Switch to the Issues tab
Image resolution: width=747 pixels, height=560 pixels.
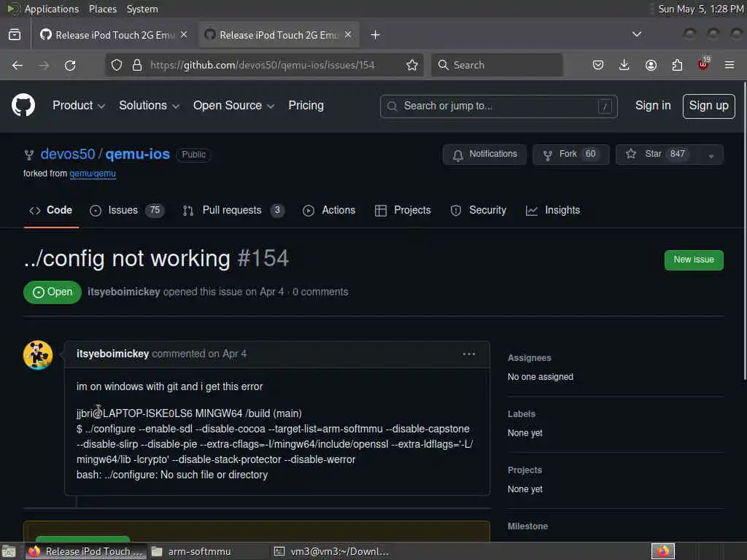(127, 211)
